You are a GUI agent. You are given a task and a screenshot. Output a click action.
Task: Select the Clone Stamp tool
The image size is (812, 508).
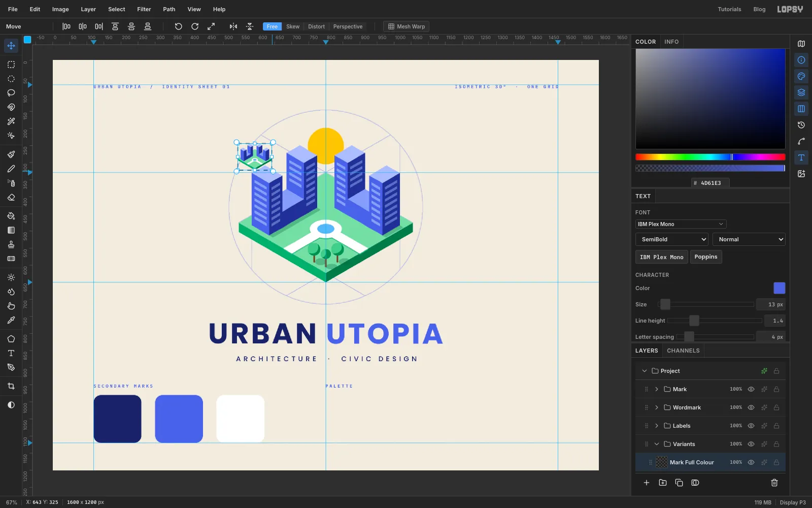pyautogui.click(x=11, y=244)
